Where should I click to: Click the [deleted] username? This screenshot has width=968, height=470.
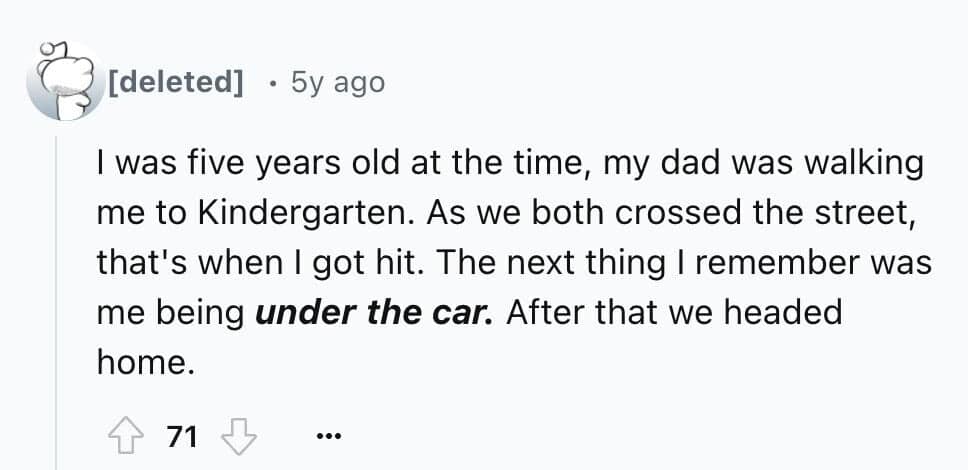pos(176,82)
